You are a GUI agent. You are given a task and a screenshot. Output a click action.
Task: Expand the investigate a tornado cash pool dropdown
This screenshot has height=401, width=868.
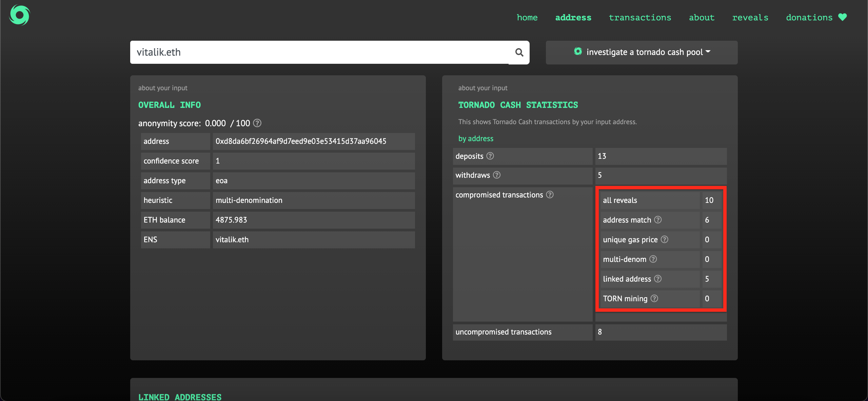click(x=642, y=52)
